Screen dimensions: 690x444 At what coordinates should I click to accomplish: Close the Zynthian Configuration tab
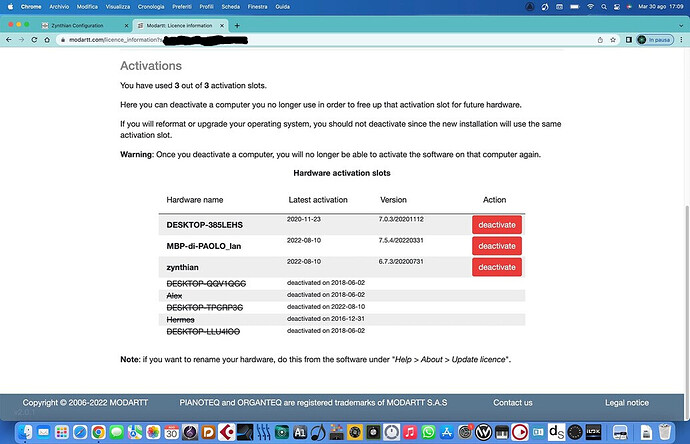126,26
